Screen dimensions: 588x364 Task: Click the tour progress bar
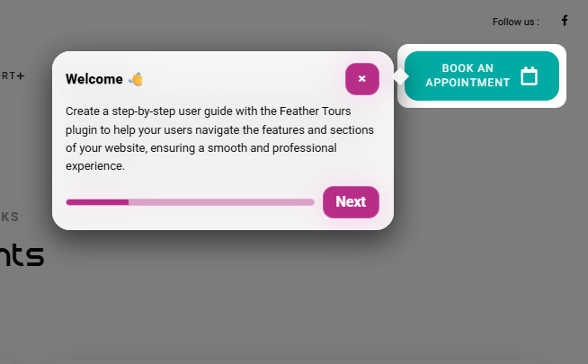coord(190,202)
